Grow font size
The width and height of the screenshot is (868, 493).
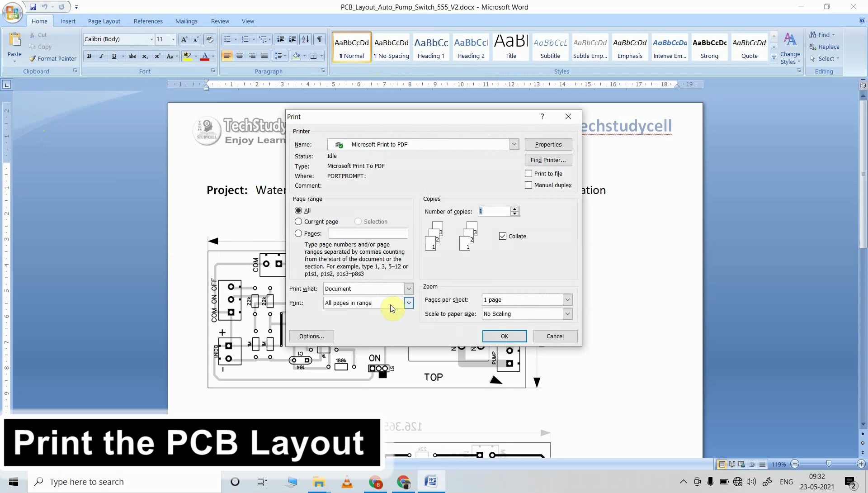[x=184, y=39]
